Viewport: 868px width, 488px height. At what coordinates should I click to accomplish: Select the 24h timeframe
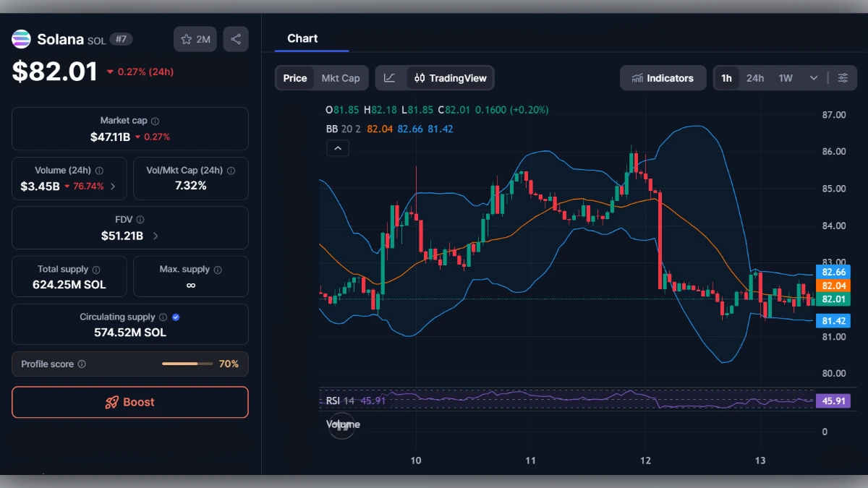[754, 77]
